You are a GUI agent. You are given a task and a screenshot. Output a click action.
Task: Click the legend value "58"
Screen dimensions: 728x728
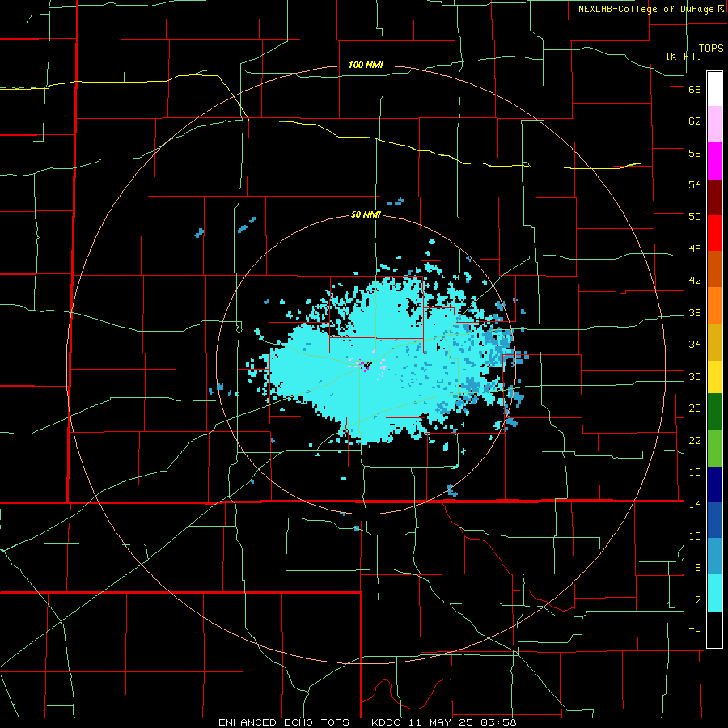(695, 153)
